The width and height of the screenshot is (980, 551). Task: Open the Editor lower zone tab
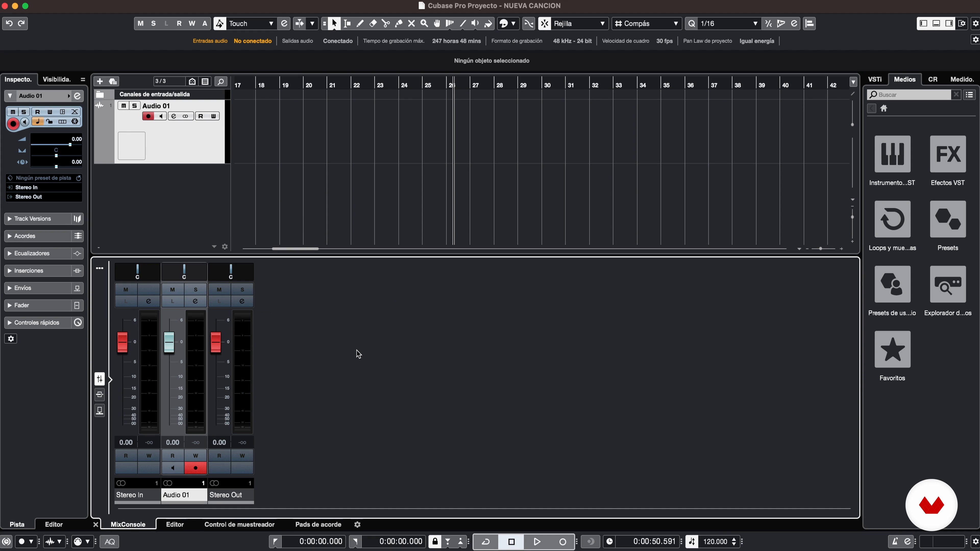pos(175,525)
